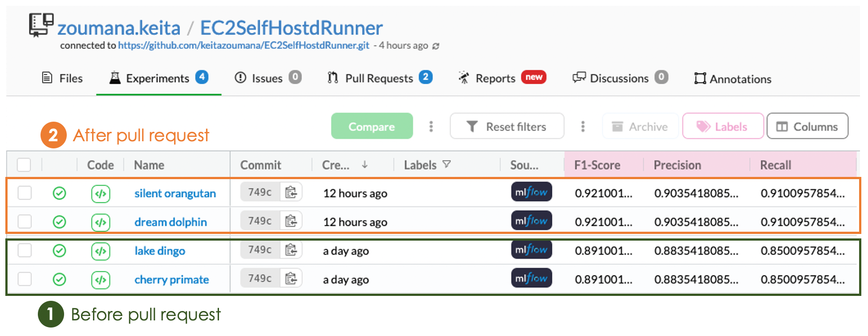Screen dimensions: 868x336
Task: Select the lake dingo experiment checkbox
Action: pos(24,250)
